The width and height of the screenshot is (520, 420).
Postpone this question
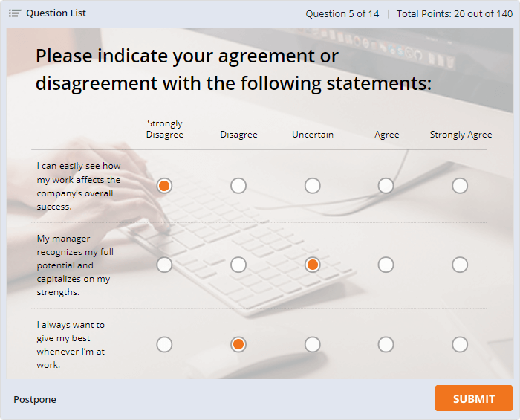click(35, 399)
